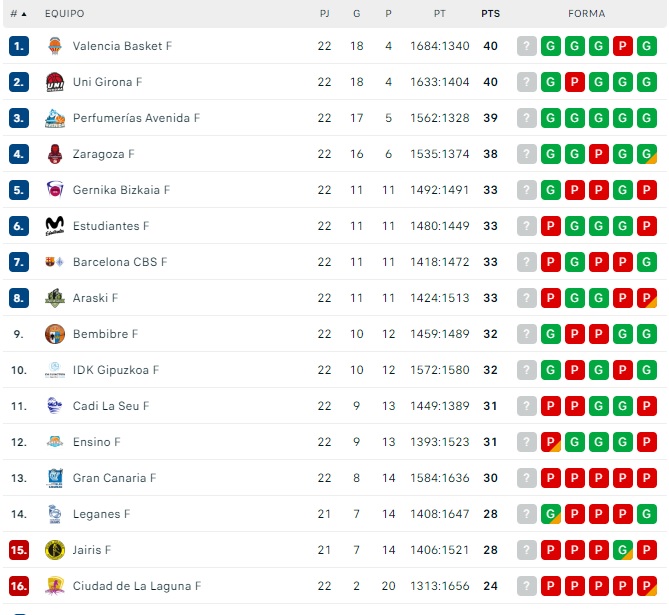This screenshot has width=669, height=615.
Task: Open the Ciudad de La Laguna F link
Action: coord(136,586)
